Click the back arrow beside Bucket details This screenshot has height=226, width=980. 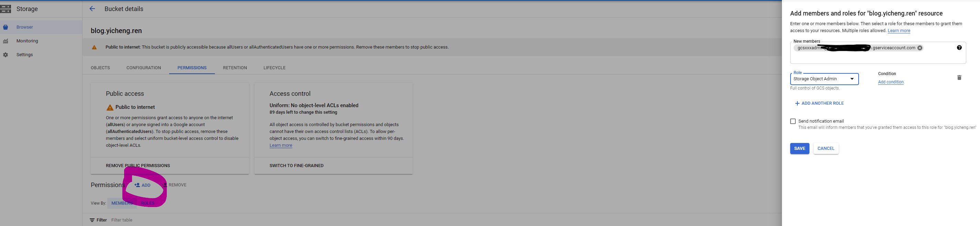[x=92, y=9]
